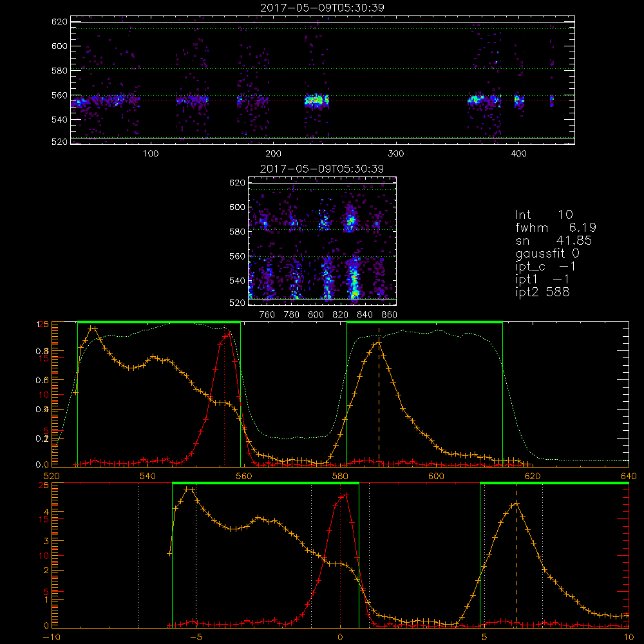Click the 760 x-axis label of middle plot

point(267,315)
